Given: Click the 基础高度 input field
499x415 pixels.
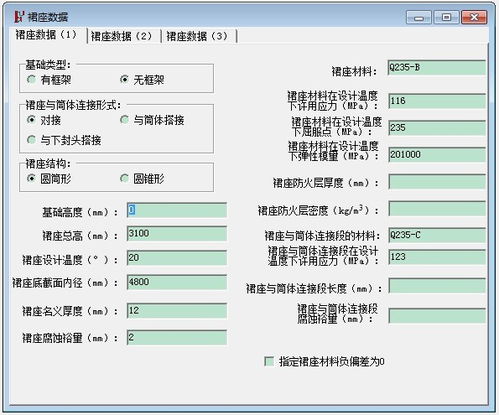Looking at the screenshot, I should click(x=177, y=210).
